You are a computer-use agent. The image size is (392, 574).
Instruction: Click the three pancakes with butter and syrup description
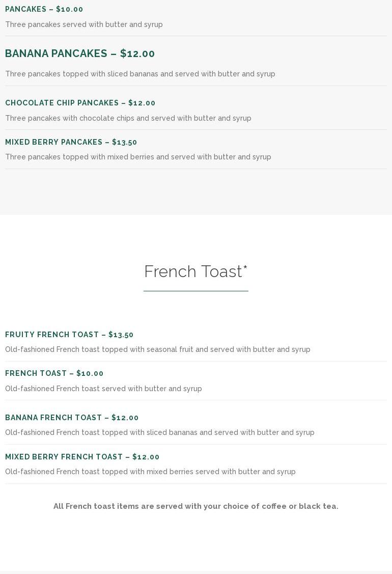pos(84,24)
